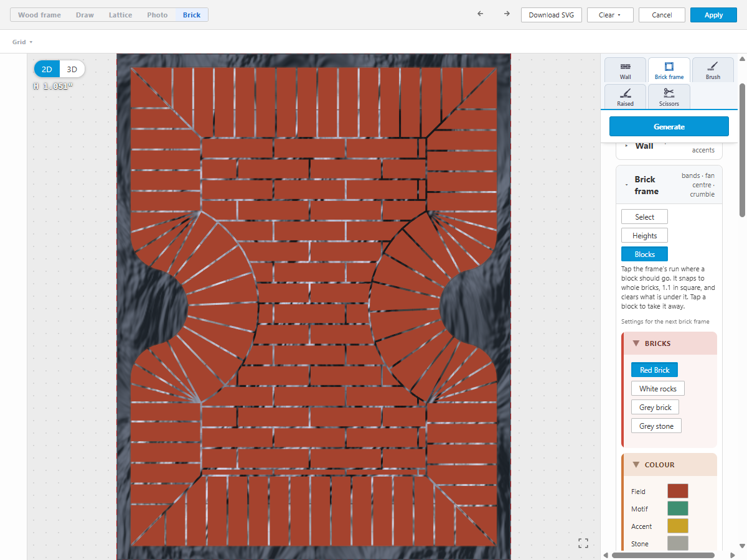Select the Brick frame tool icon

pos(669,70)
